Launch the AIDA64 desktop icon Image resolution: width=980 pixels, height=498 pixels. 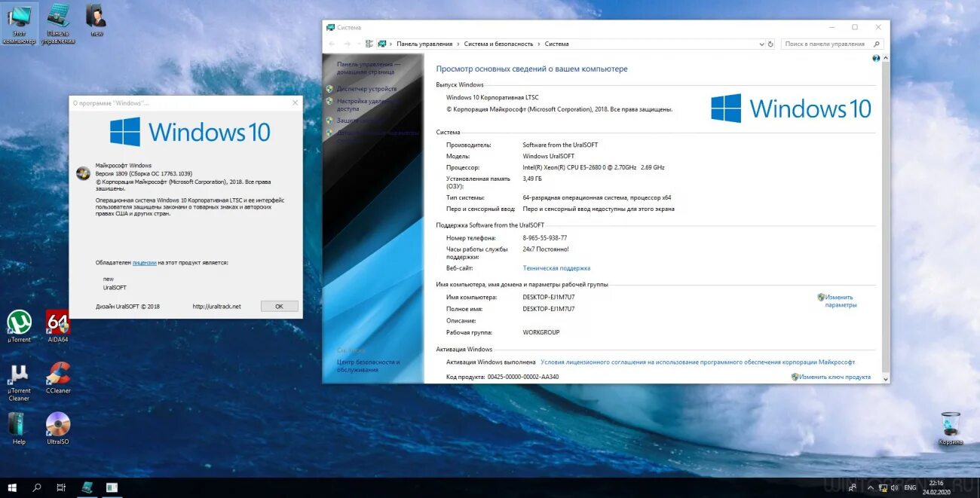pyautogui.click(x=58, y=326)
